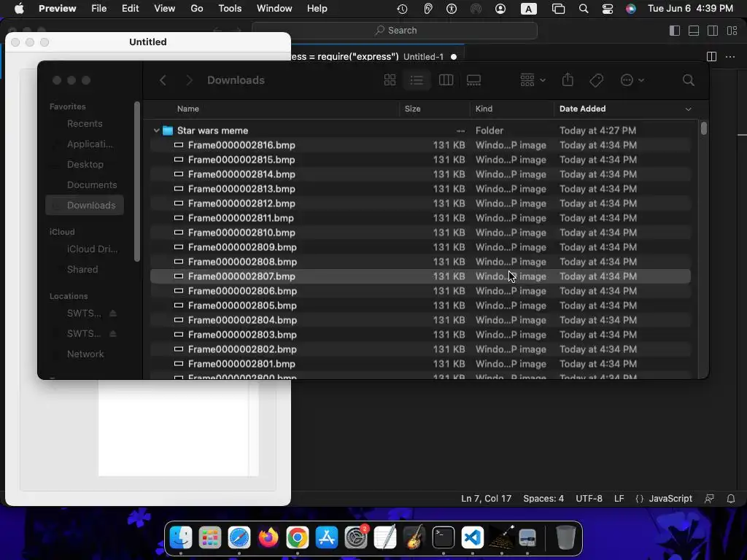Go back with Finder back chevron

(163, 80)
